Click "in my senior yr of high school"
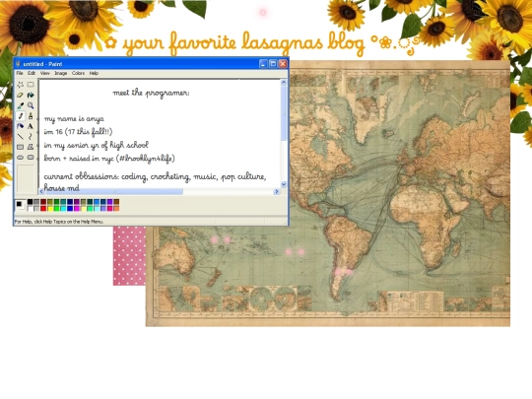Image resolution: width=532 pixels, height=399 pixels. click(96, 145)
